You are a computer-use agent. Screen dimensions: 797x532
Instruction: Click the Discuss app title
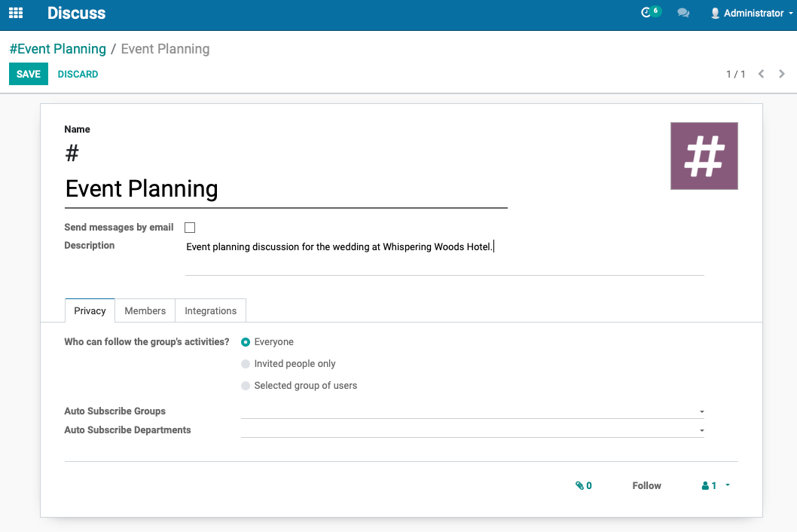(76, 14)
